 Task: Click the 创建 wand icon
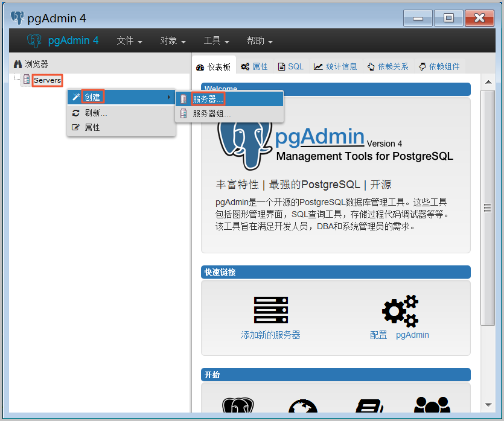click(76, 97)
